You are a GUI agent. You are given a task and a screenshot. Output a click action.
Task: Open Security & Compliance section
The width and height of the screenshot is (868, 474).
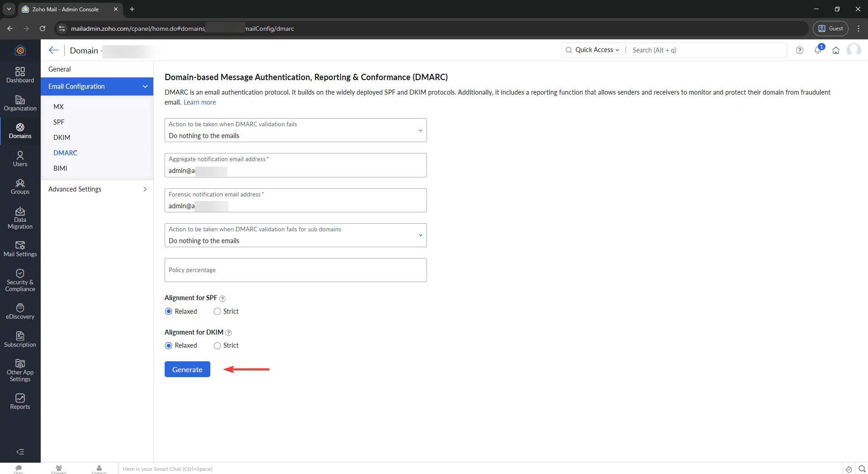click(20, 280)
